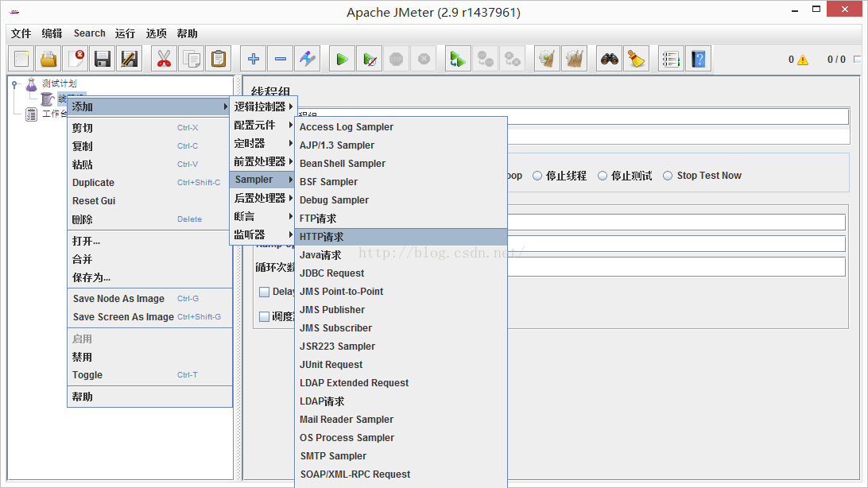Click 禁用 in context menu
Viewport: 868px width, 488px height.
[149, 358]
